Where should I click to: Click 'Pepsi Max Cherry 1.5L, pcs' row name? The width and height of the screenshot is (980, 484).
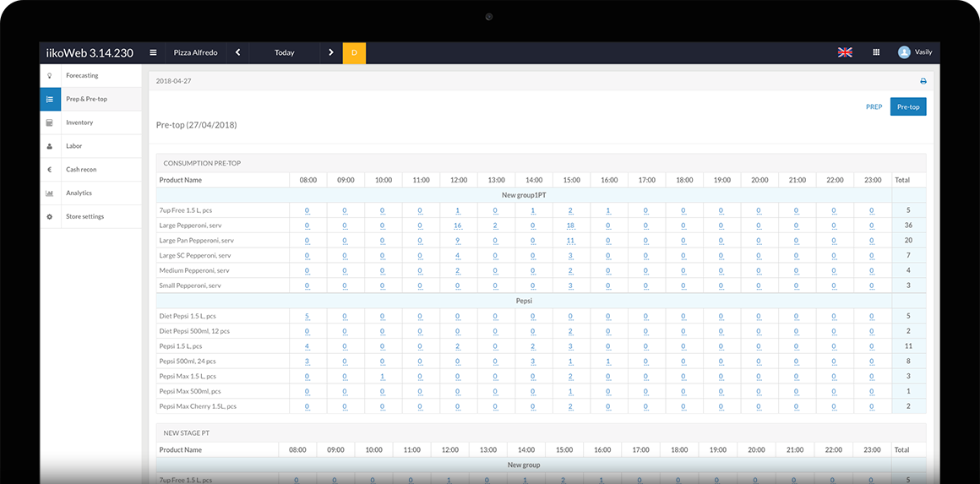tap(199, 406)
